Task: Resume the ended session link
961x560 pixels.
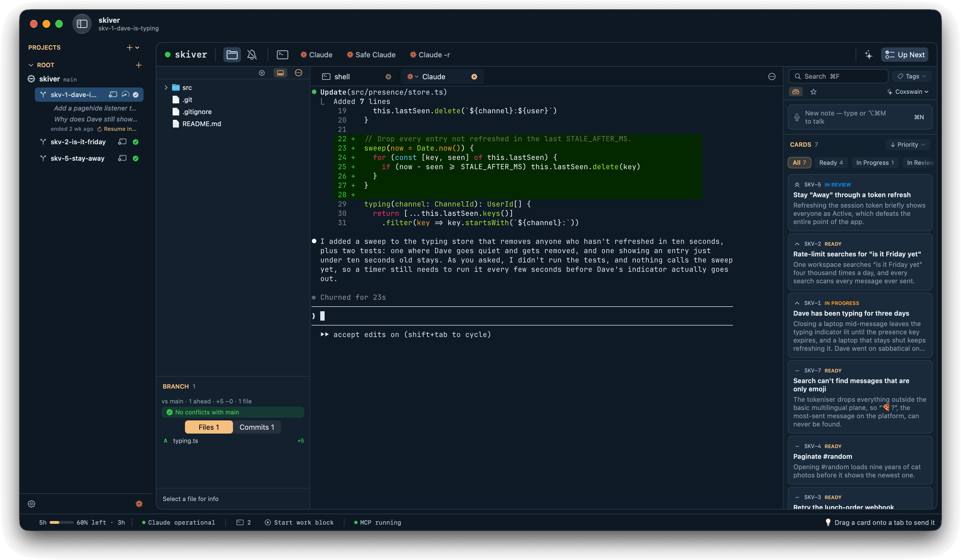Action: pyautogui.click(x=117, y=129)
